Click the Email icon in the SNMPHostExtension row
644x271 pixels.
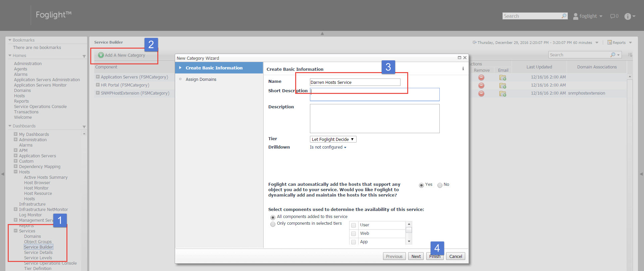[x=502, y=94]
